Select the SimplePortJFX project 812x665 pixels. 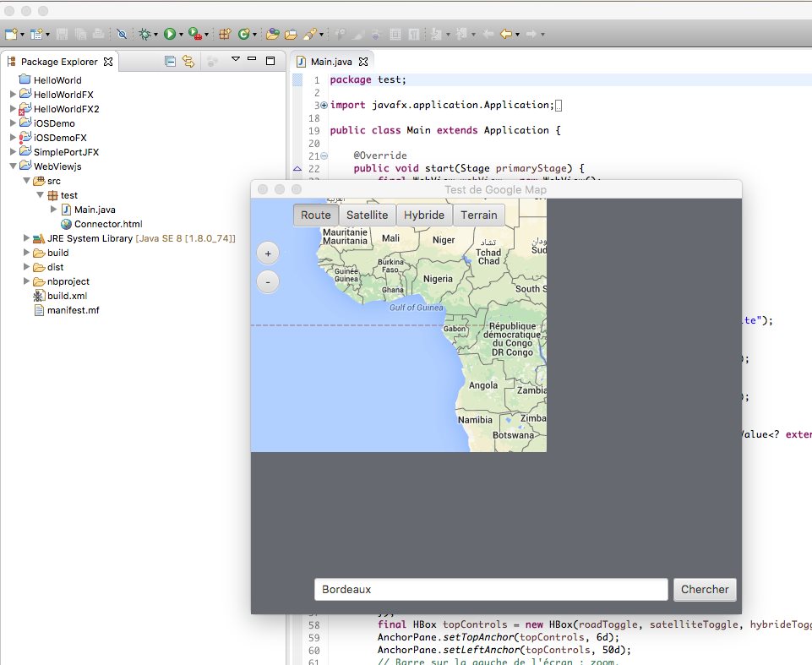59,152
